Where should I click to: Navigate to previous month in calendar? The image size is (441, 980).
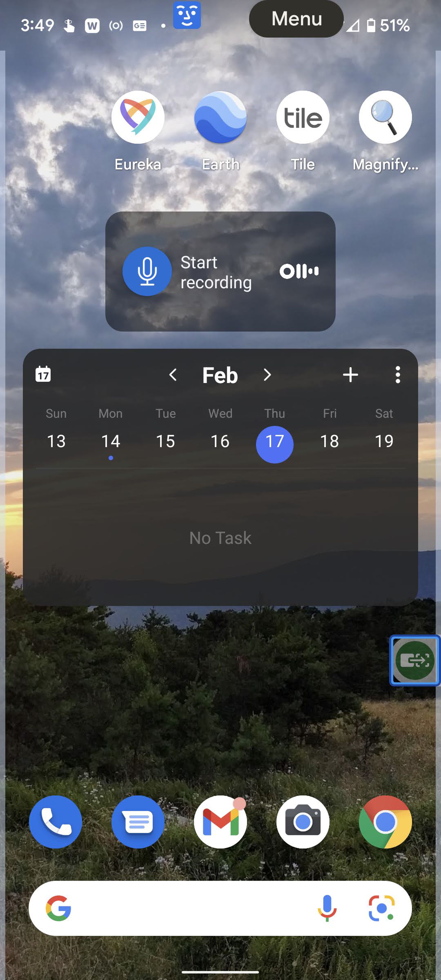coord(173,374)
